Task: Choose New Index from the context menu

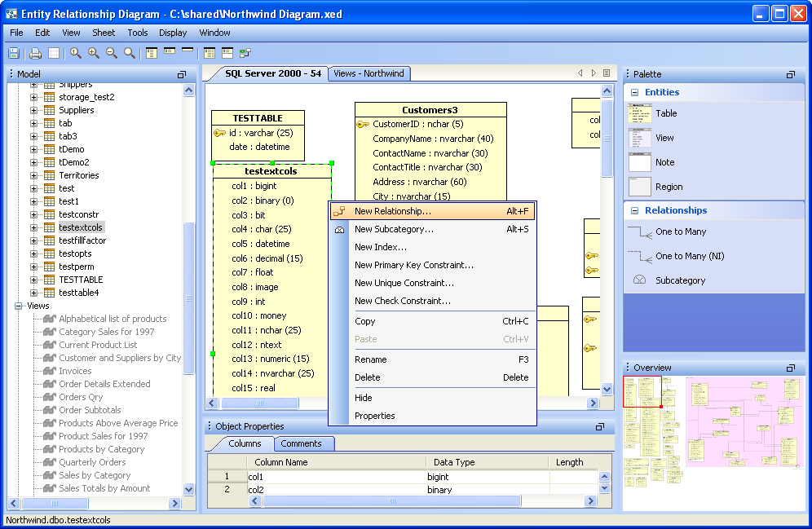Action: pyautogui.click(x=380, y=247)
